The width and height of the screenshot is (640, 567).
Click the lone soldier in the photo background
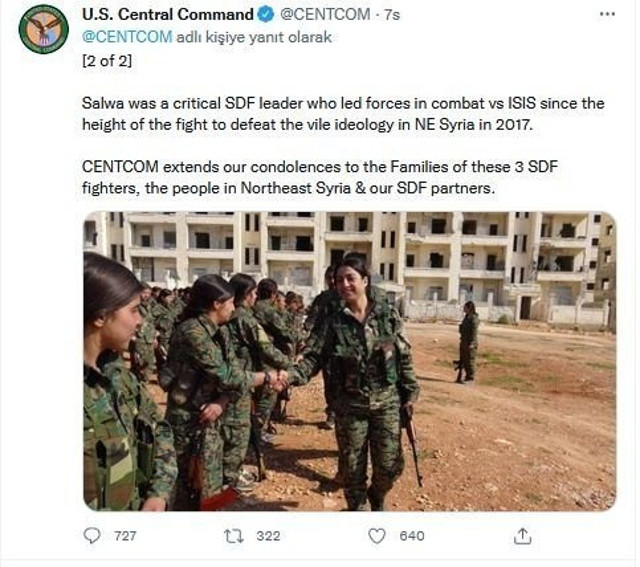pyautogui.click(x=468, y=341)
